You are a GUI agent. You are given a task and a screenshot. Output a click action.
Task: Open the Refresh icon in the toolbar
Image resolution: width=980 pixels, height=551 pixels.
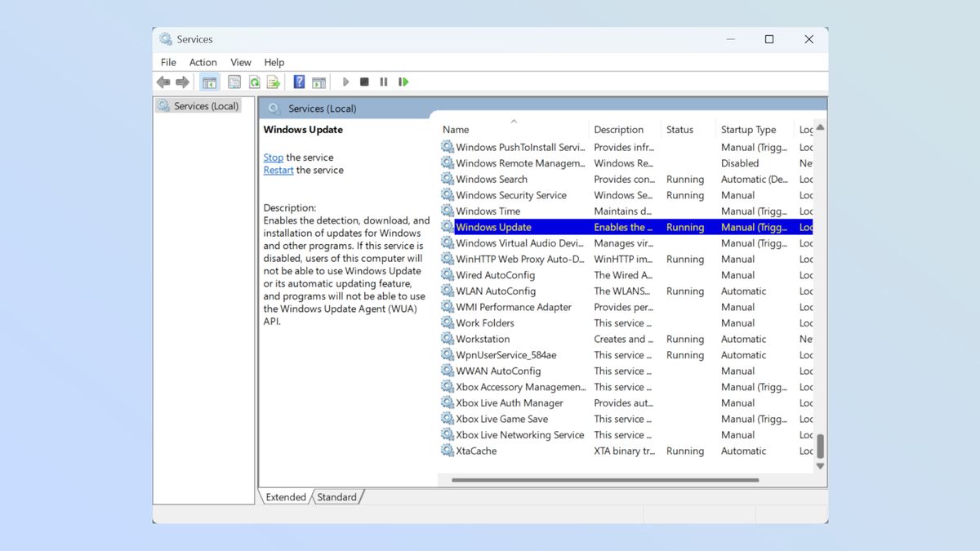252,81
